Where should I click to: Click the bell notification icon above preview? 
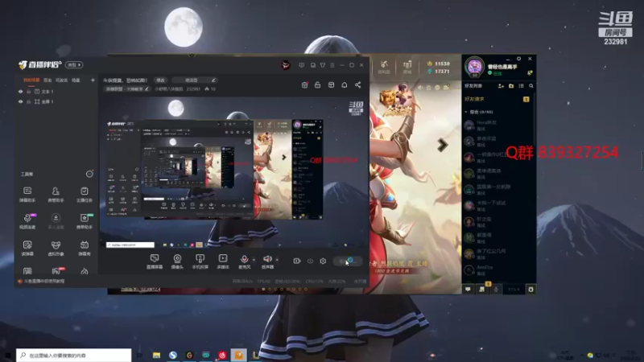pos(345,84)
